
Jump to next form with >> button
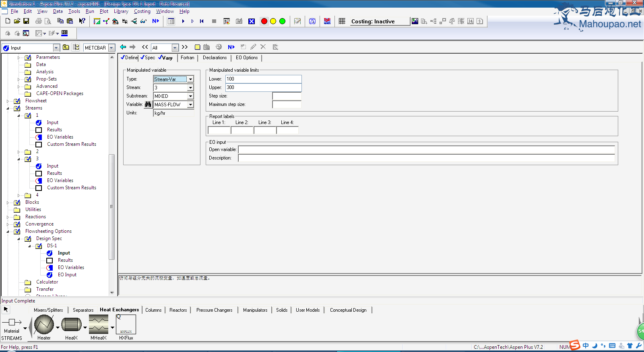[185, 47]
